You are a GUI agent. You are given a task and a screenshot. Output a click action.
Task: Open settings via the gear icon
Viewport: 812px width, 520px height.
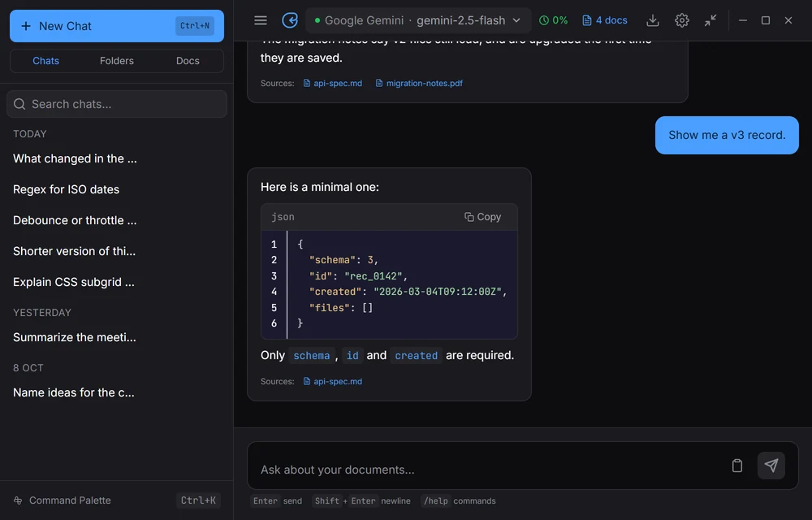tap(681, 20)
